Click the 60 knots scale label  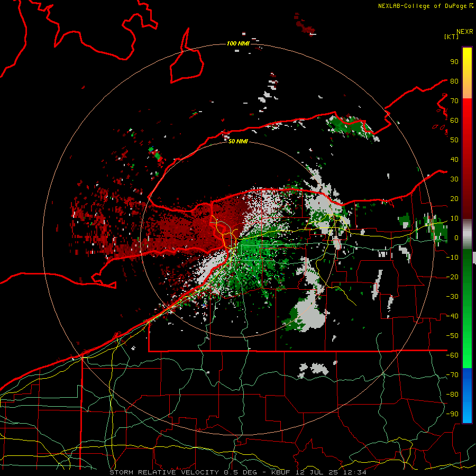[x=454, y=120]
